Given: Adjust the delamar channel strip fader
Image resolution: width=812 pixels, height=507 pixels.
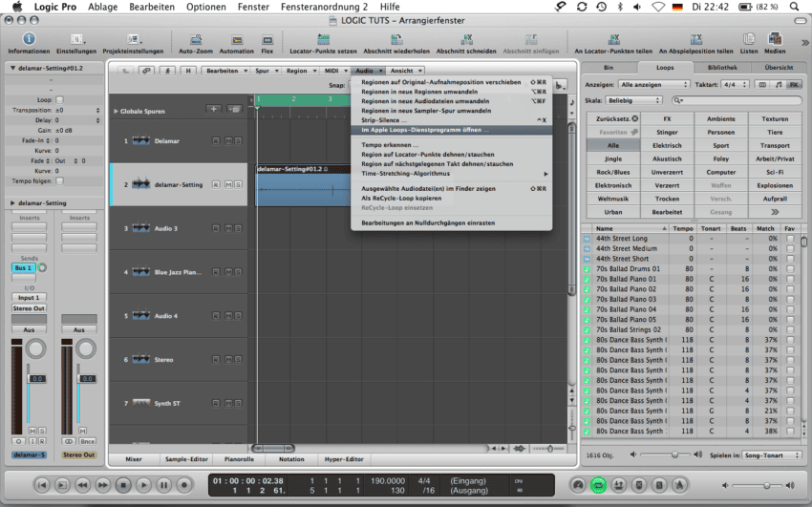Looking at the screenshot, I should (28, 379).
